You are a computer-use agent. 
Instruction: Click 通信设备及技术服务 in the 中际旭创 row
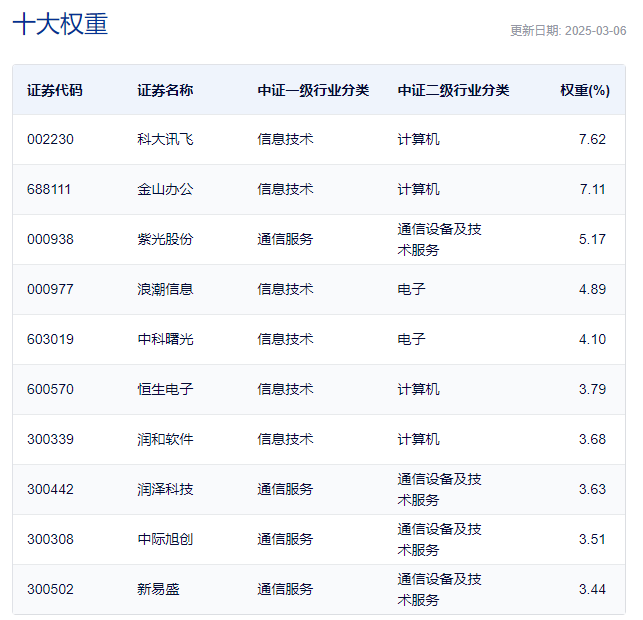click(440, 540)
